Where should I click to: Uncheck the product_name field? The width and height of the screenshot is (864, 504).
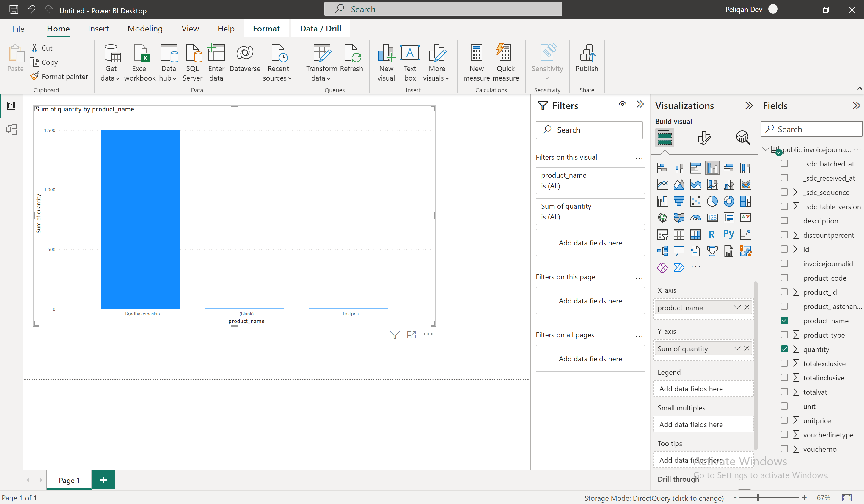point(784,320)
